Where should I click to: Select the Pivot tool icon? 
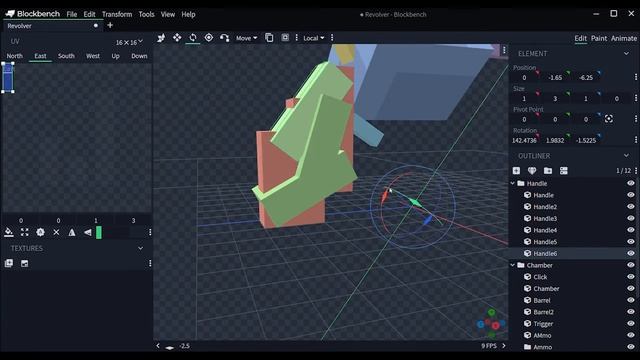tap(209, 38)
